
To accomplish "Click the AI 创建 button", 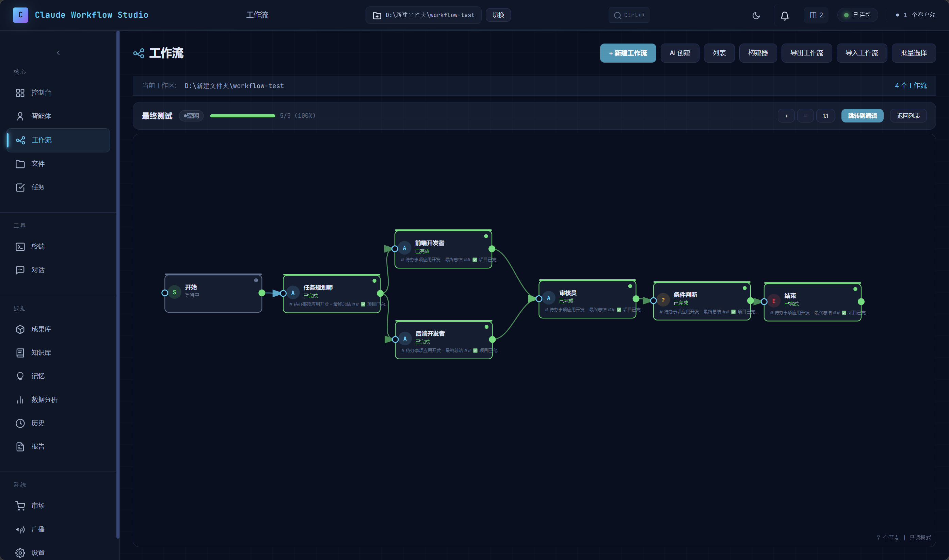I will pos(680,53).
